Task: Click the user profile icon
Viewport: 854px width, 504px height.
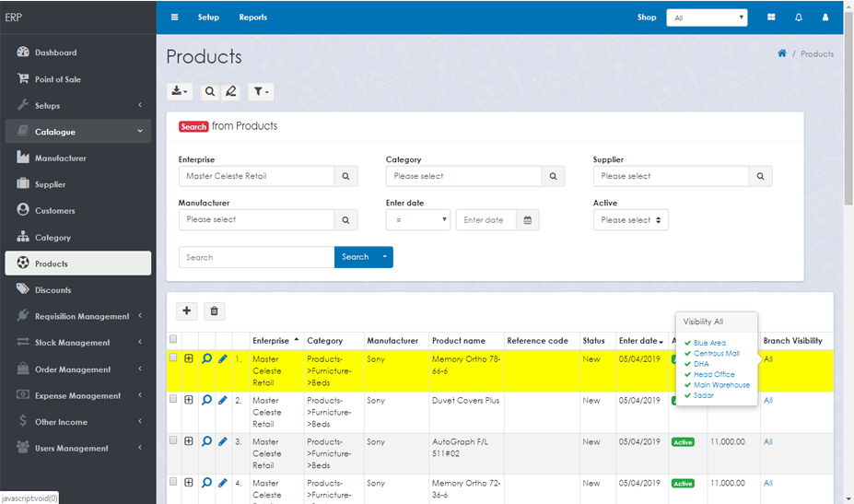Action: [x=825, y=18]
